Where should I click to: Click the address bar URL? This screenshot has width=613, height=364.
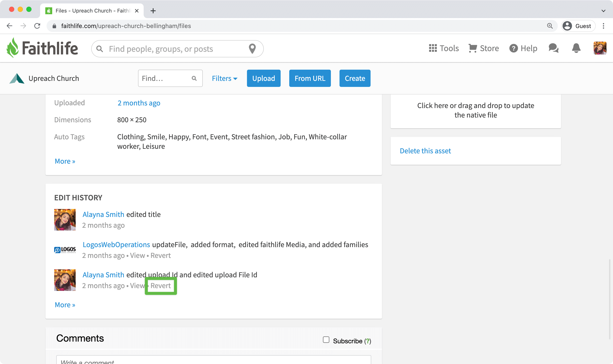(126, 26)
